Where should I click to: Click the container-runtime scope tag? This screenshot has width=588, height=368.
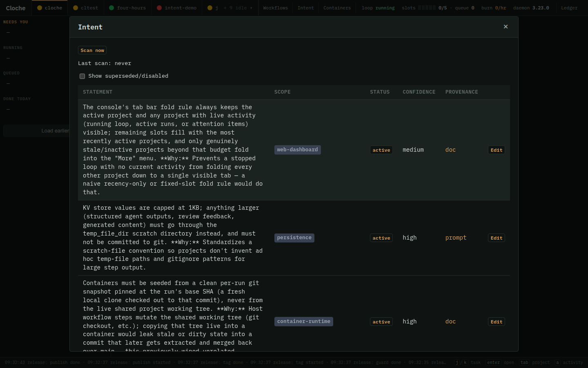[x=303, y=321]
